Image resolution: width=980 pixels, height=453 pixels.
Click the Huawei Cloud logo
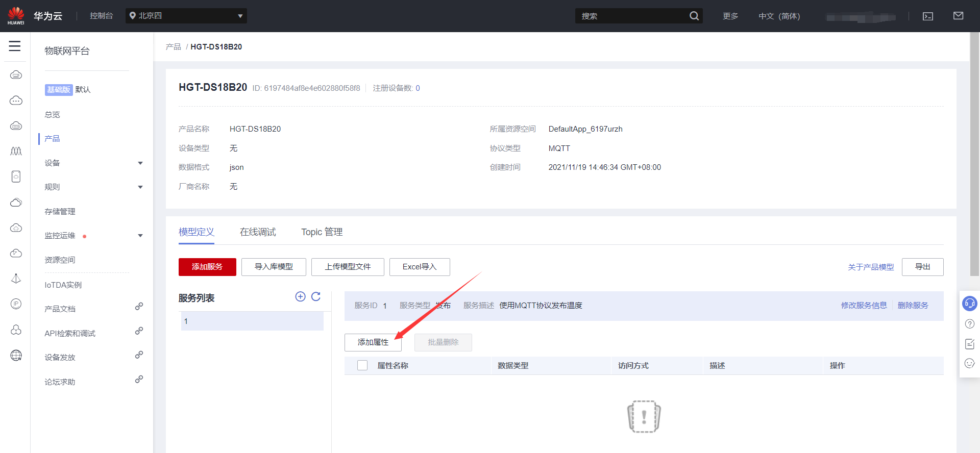(x=16, y=16)
